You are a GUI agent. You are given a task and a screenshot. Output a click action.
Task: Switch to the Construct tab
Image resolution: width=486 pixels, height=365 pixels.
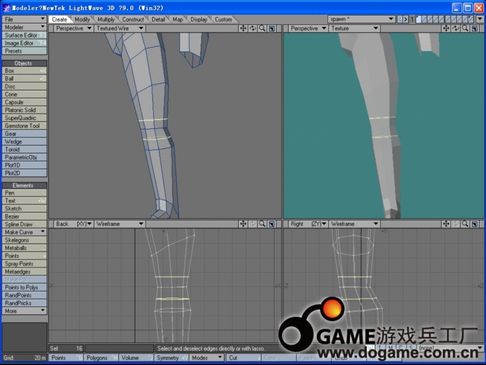[133, 19]
